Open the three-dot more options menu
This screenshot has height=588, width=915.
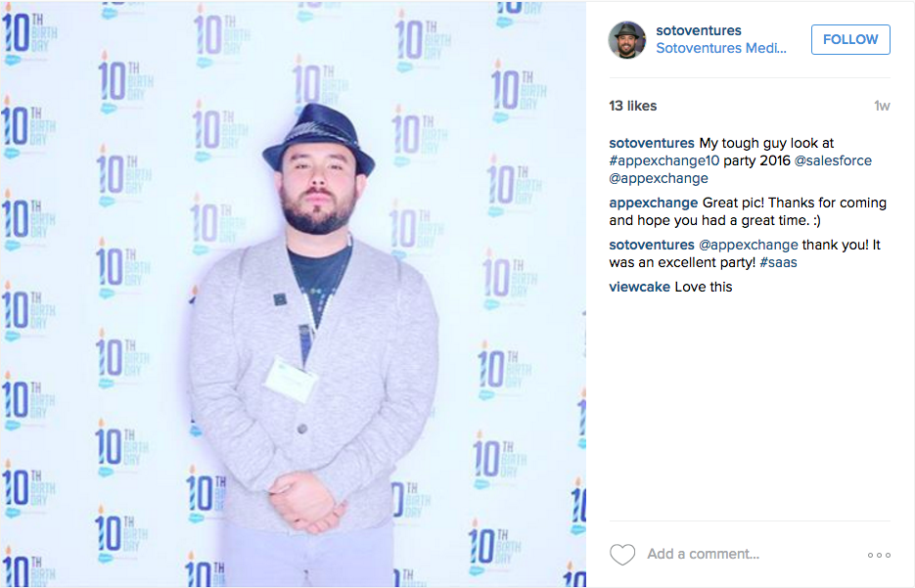879,555
